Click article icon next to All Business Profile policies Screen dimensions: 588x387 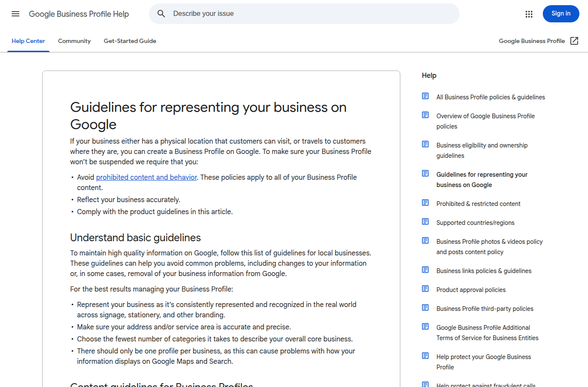coord(425,96)
